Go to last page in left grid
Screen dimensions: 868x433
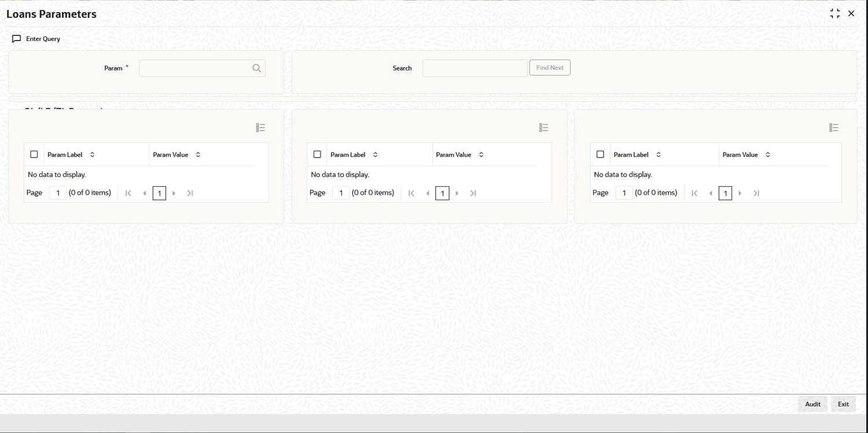(x=190, y=193)
